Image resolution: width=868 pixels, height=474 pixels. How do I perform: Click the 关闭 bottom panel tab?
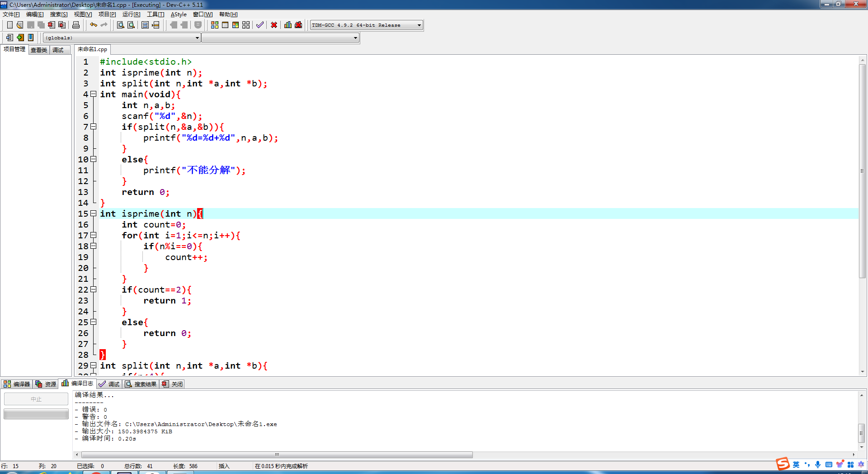click(x=173, y=384)
